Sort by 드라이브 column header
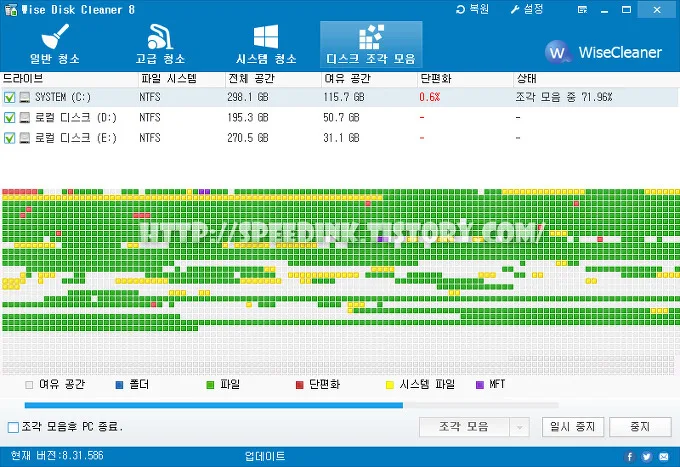The height and width of the screenshot is (467, 680). (69, 78)
